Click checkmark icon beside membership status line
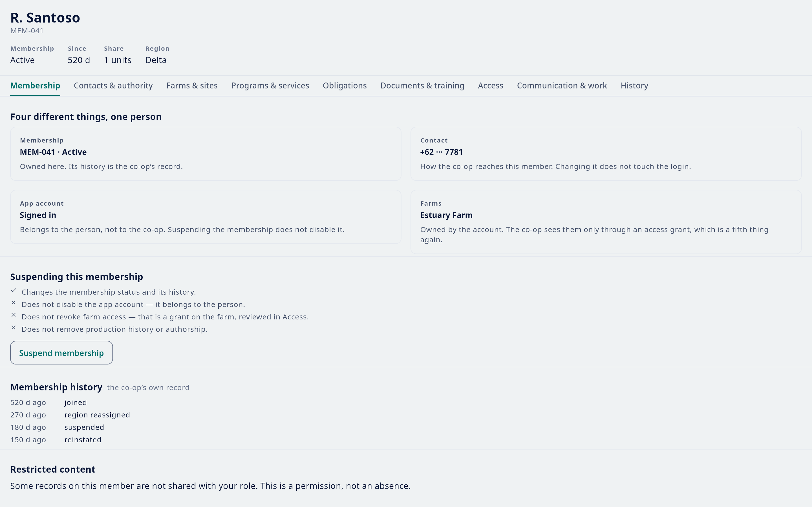Image resolution: width=812 pixels, height=507 pixels. (x=14, y=290)
